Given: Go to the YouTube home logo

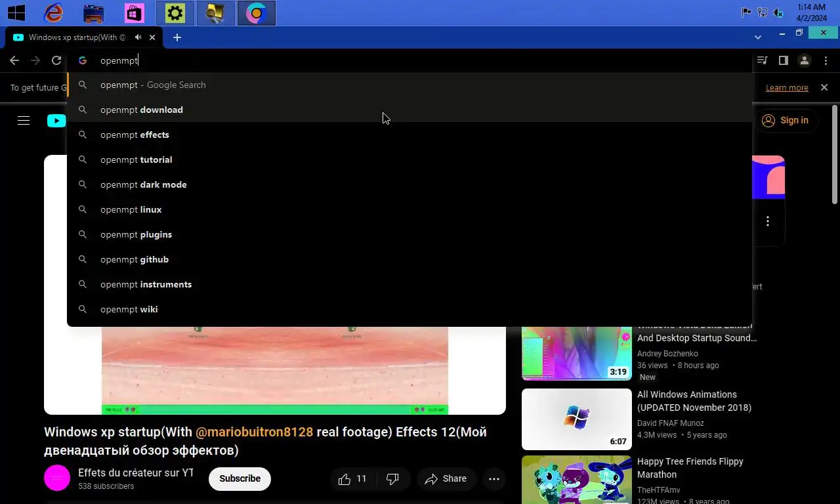Looking at the screenshot, I should pyautogui.click(x=56, y=120).
